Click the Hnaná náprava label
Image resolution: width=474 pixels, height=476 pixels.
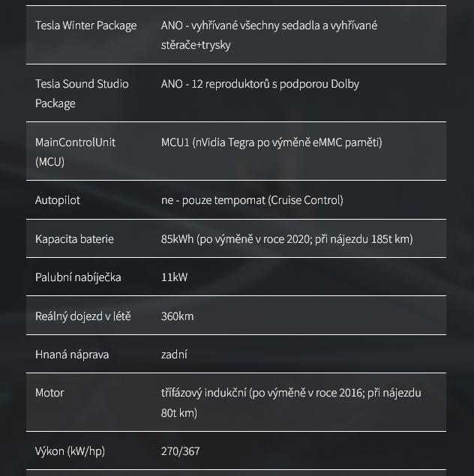(72, 355)
